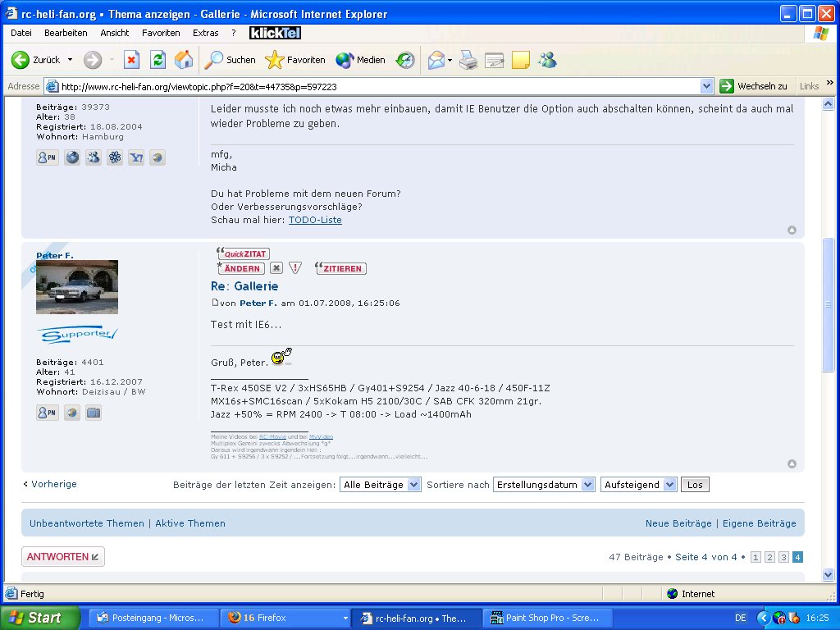Open Unbeantwortete Themen link
840x630 pixels.
pos(87,523)
